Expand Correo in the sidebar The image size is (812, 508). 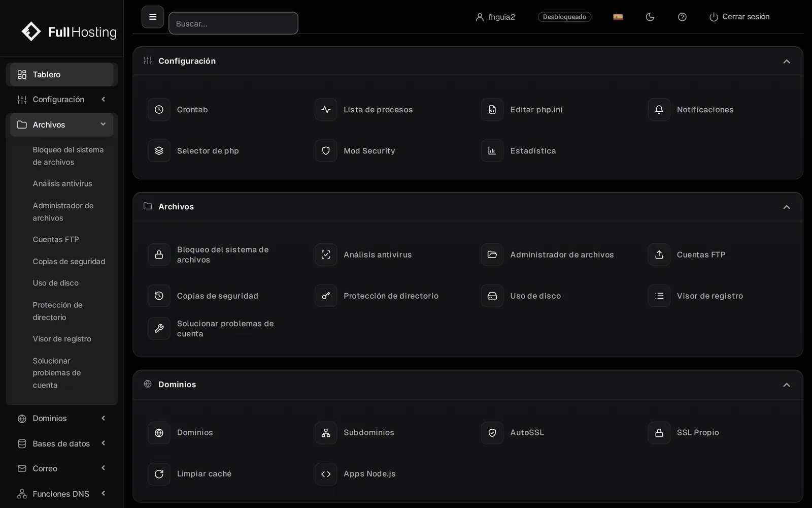[x=62, y=468]
